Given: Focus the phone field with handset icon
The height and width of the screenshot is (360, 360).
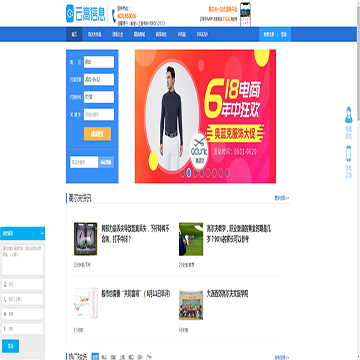Looking at the screenshot, I should pos(22,299).
